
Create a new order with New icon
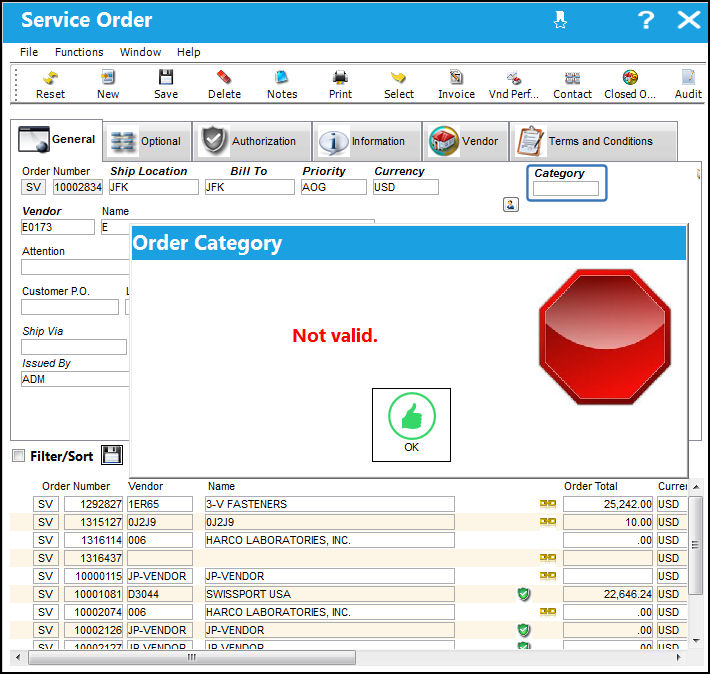point(108,85)
